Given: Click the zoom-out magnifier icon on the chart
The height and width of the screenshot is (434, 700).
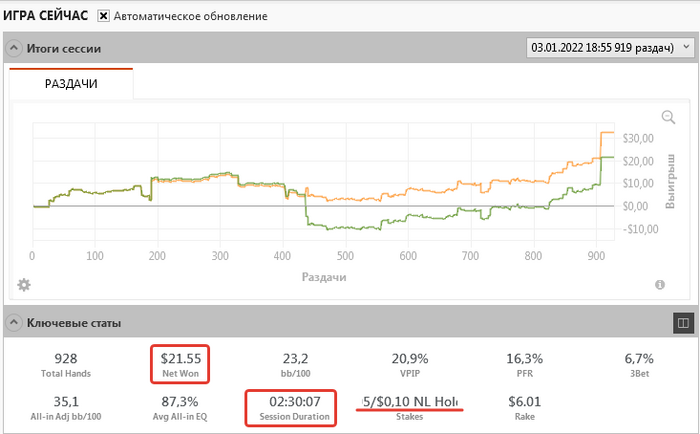Looking at the screenshot, I should (669, 117).
